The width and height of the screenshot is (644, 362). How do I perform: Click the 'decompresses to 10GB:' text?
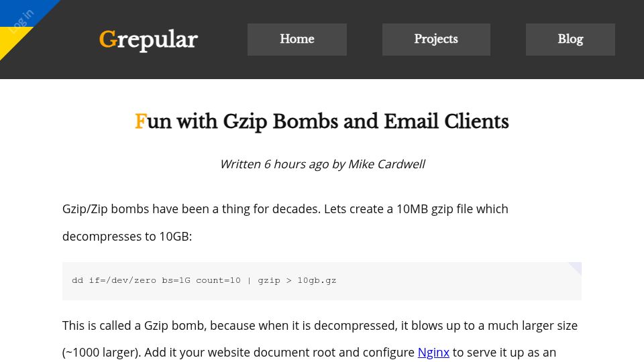pos(127,237)
